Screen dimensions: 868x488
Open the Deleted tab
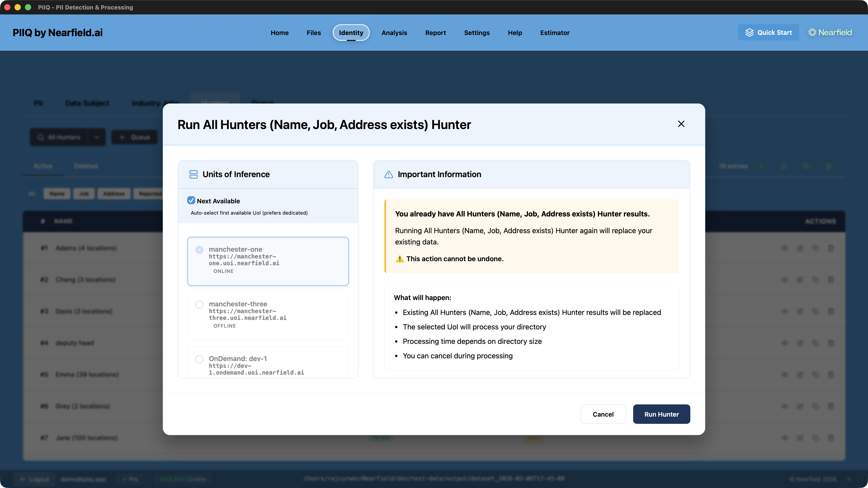tap(86, 166)
